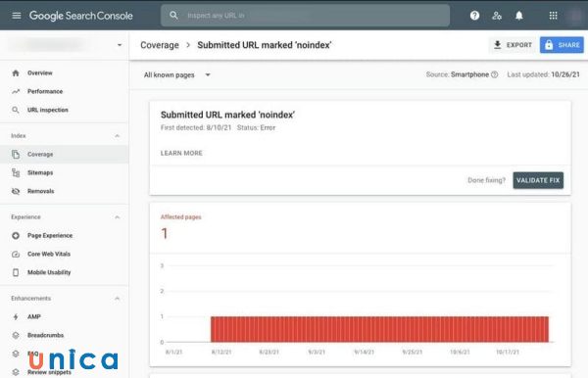The image size is (588, 378).
Task: Click the Breadcrumbs layers icon
Action: tap(16, 335)
